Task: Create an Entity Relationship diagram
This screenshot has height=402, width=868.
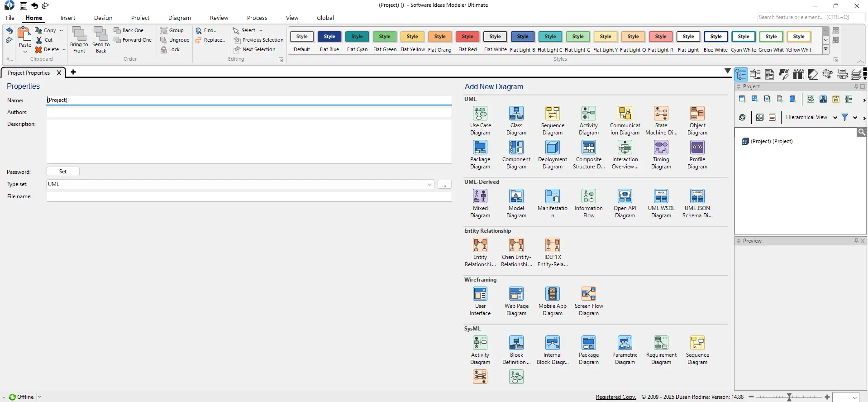Action: pyautogui.click(x=480, y=252)
